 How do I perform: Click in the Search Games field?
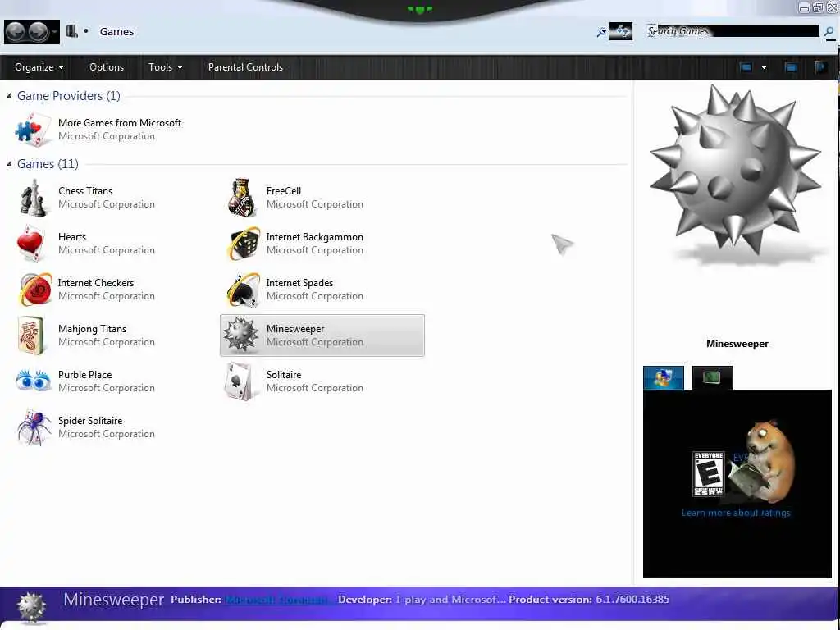point(731,31)
